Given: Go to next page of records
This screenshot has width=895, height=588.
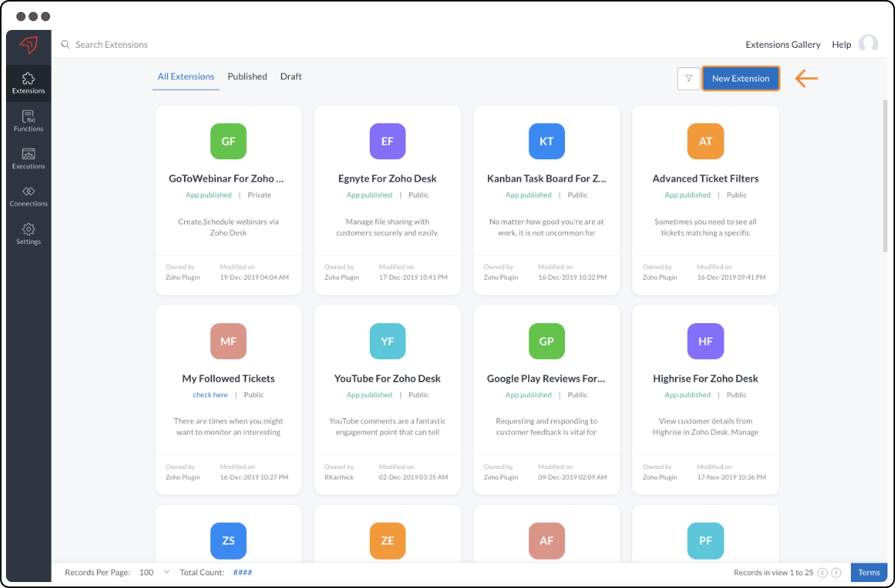Looking at the screenshot, I should [x=836, y=572].
